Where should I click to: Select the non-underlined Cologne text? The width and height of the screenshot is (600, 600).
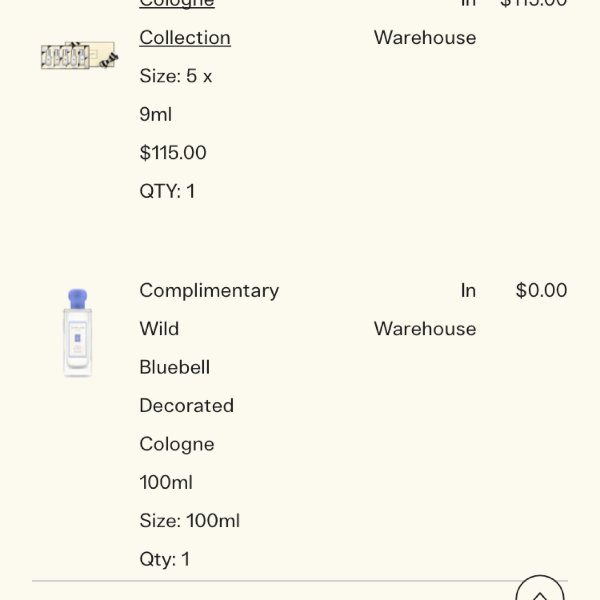pos(177,444)
